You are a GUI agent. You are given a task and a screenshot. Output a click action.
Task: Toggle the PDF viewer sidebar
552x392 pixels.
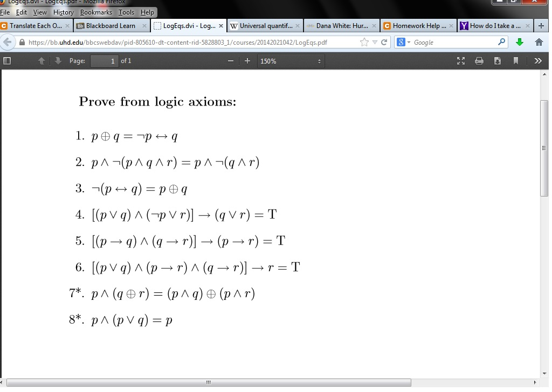7,61
